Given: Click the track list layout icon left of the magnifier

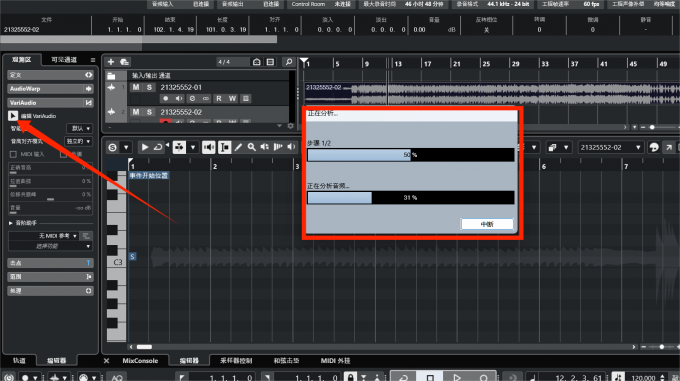Looking at the screenshot, I should coord(270,62).
